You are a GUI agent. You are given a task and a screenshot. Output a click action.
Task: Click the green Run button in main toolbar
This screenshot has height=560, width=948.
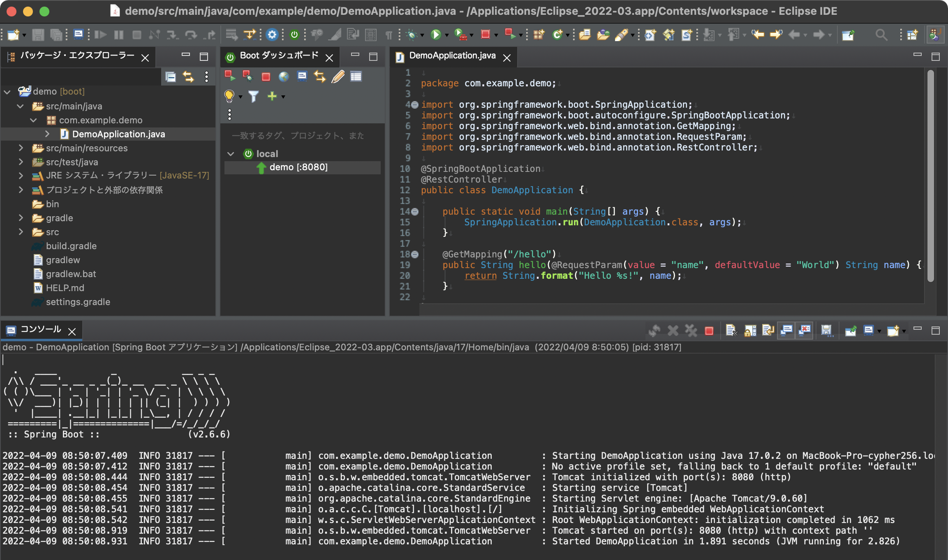[x=436, y=35]
